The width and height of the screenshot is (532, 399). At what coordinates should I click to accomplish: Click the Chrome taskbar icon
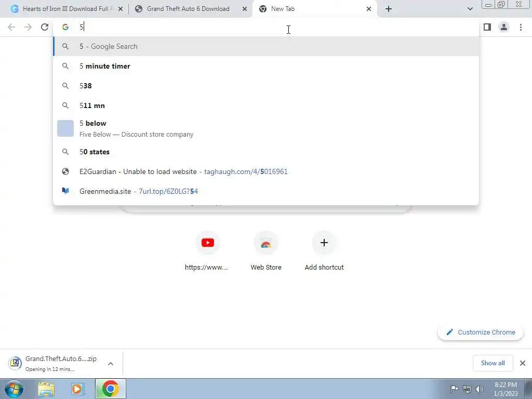click(110, 389)
